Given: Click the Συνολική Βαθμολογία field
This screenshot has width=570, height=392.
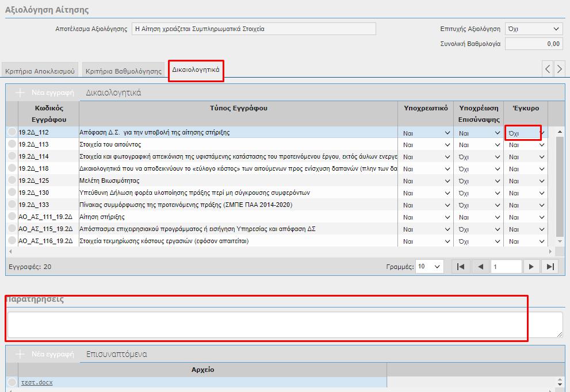Looking at the screenshot, I should (534, 44).
